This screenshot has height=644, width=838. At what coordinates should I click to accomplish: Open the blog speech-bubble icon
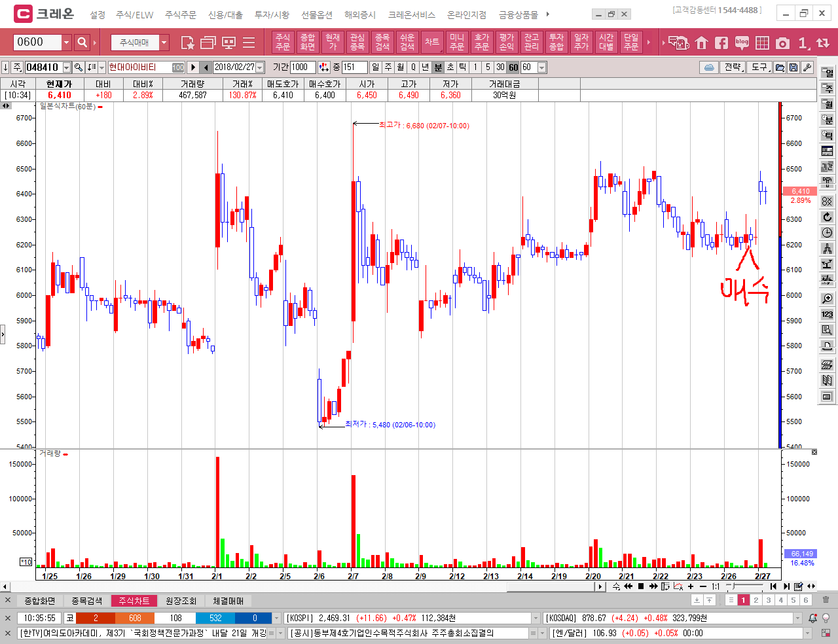pos(742,43)
